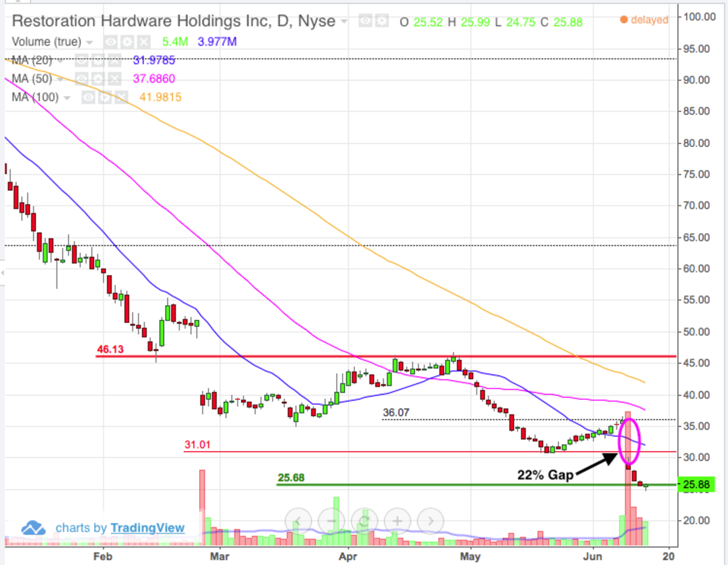Click the MA (50) legend label
Screen dimensions: 728x565
[x=32, y=79]
